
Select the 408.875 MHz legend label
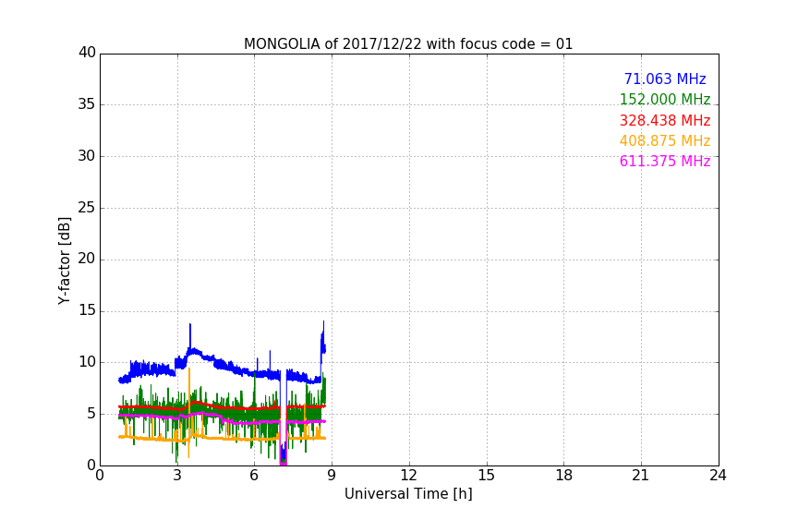click(x=665, y=141)
